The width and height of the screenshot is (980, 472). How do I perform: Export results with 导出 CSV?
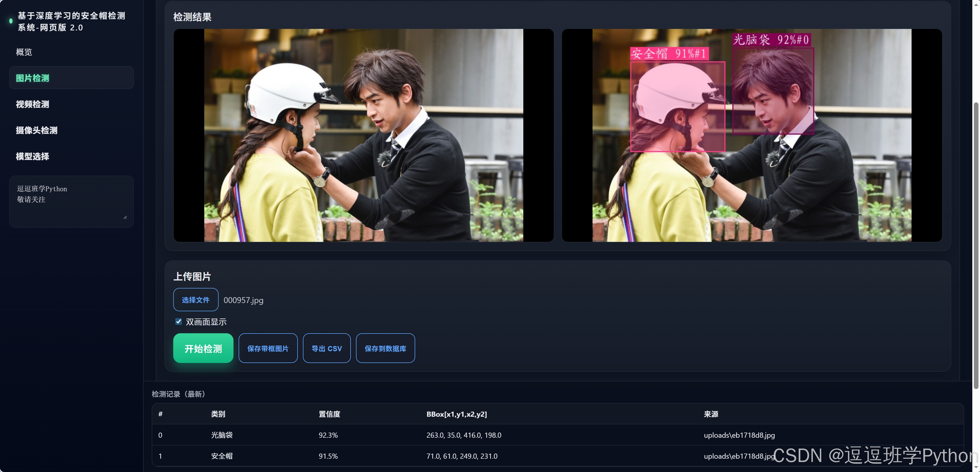[326, 348]
